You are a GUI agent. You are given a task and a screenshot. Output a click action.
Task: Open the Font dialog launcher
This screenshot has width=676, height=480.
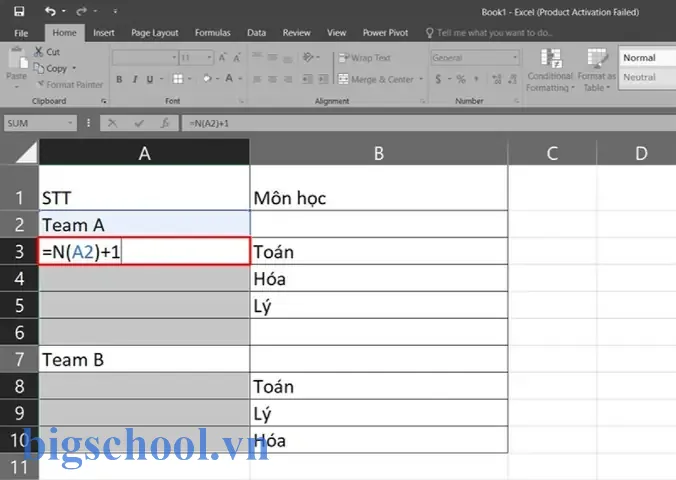pyautogui.click(x=241, y=101)
